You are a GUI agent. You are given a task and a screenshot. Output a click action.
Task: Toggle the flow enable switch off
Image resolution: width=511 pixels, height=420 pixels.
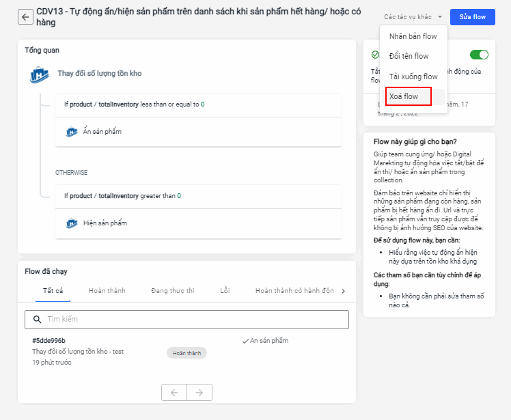pos(479,55)
